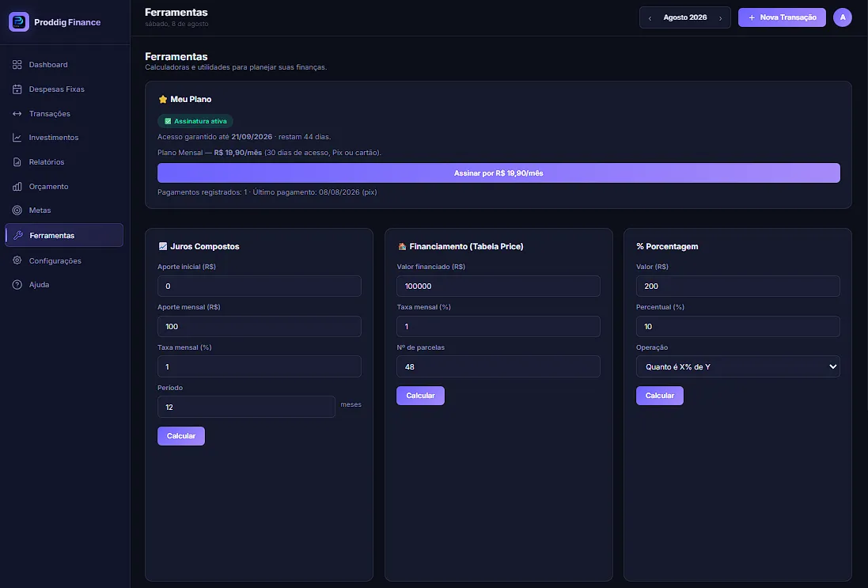Click the Taxa mensal field in Juros Compostos
868x588 pixels.
pos(259,366)
